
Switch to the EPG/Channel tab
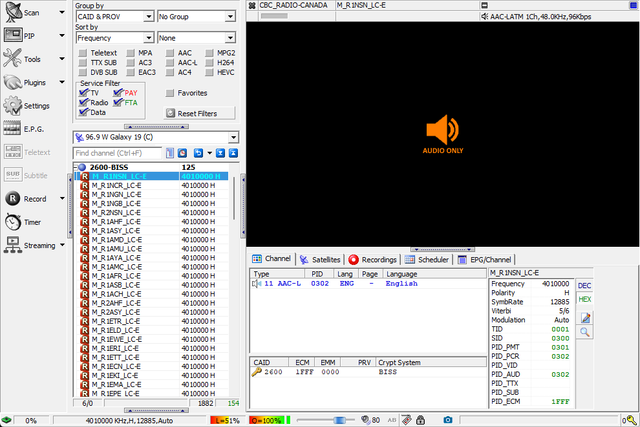point(484,259)
